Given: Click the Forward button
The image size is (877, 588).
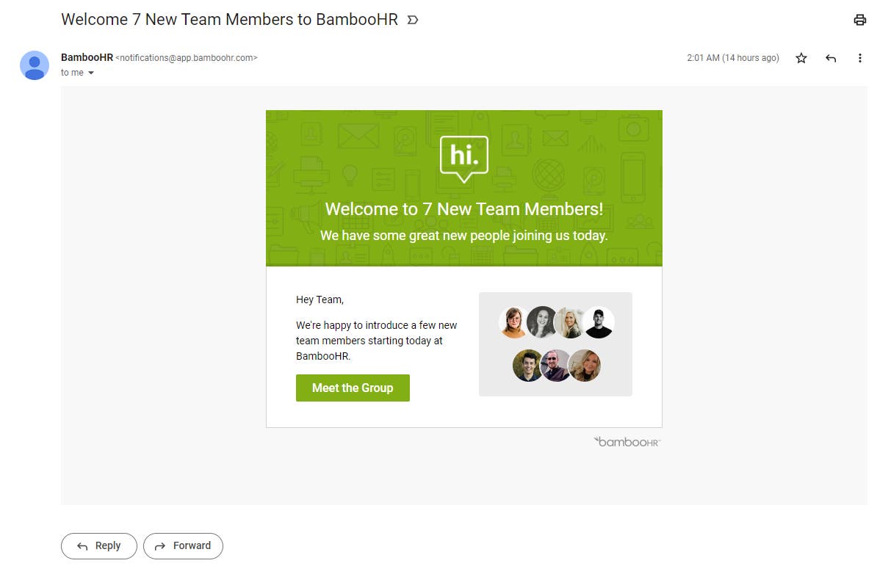Looking at the screenshot, I should (183, 546).
